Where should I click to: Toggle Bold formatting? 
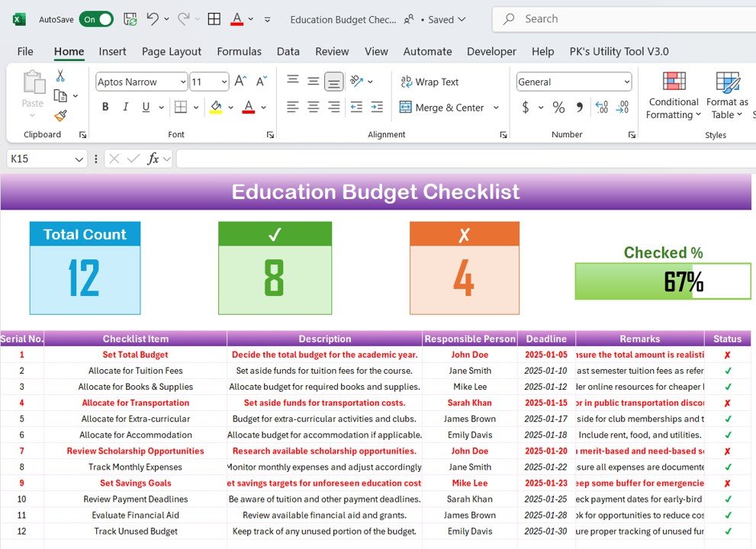click(x=105, y=108)
